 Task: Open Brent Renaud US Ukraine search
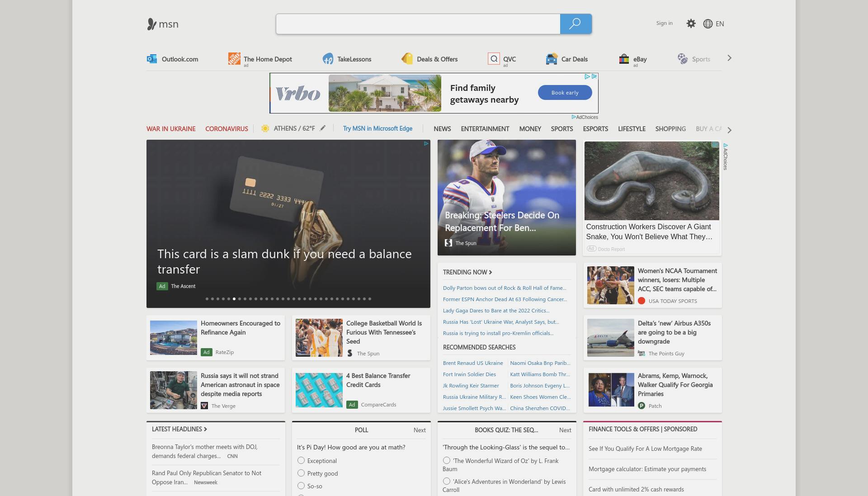(x=473, y=363)
